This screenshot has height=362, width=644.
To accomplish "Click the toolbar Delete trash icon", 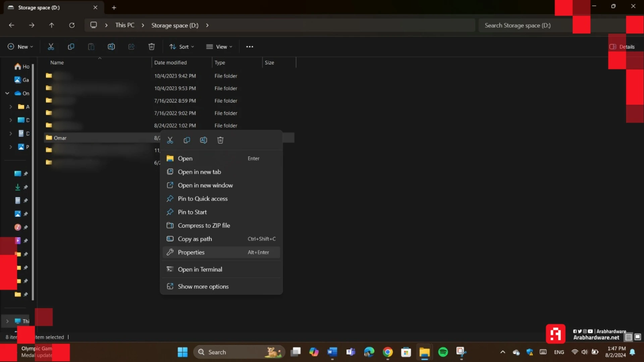I will [152, 47].
